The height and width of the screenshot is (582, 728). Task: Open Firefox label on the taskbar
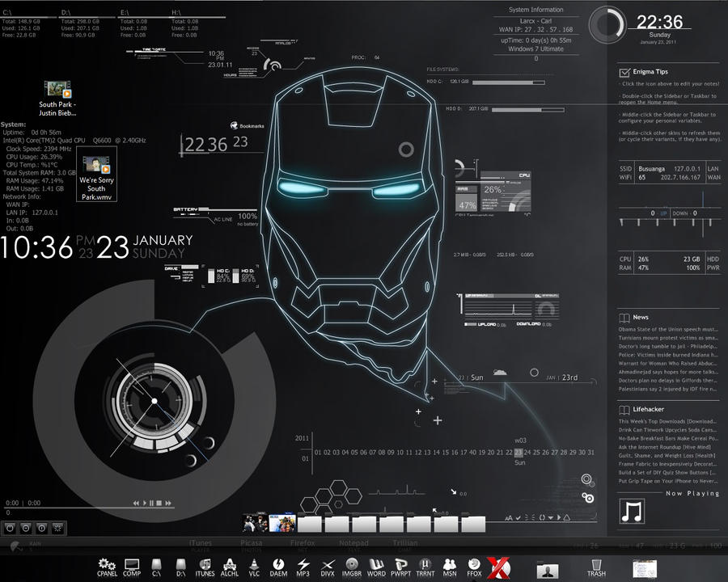click(x=303, y=542)
